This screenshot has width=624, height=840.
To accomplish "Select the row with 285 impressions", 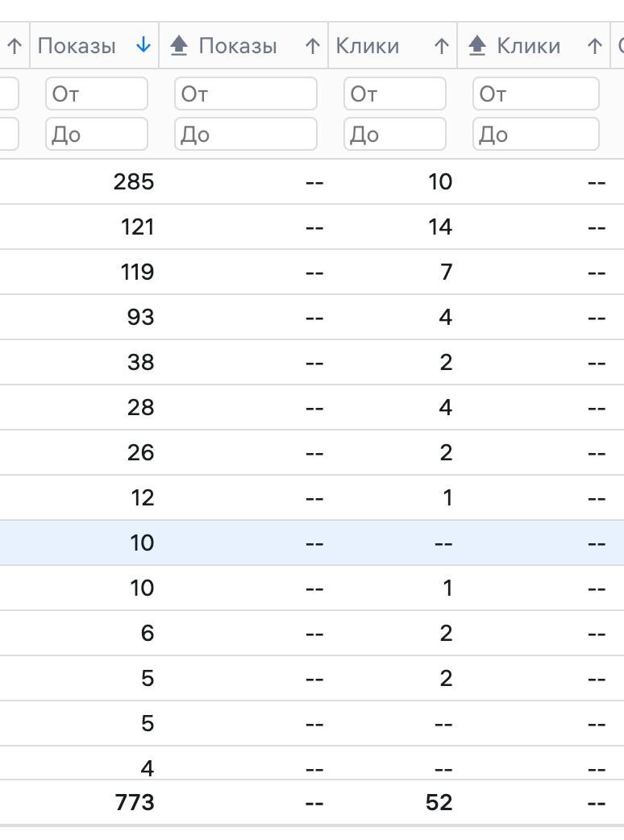I will [312, 181].
